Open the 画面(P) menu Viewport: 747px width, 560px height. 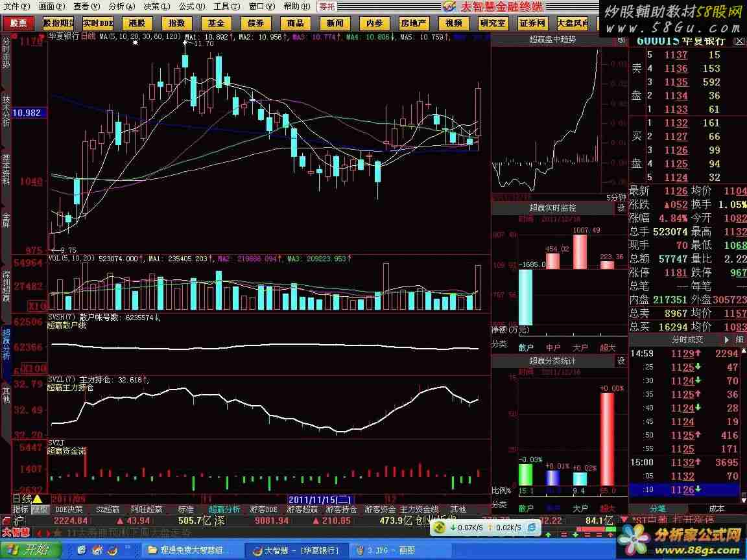tap(51, 6)
